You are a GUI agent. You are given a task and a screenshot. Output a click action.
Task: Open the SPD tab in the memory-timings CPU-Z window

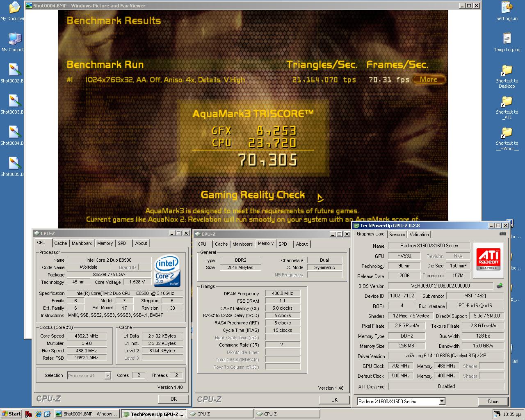(x=283, y=244)
